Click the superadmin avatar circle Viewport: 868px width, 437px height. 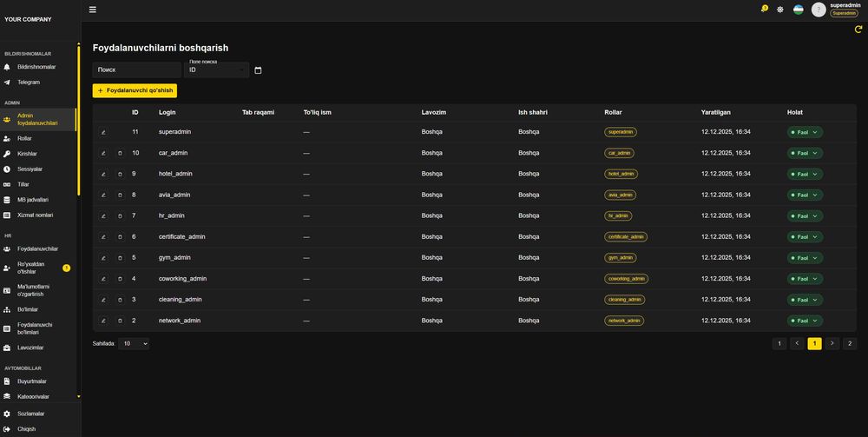click(x=819, y=10)
